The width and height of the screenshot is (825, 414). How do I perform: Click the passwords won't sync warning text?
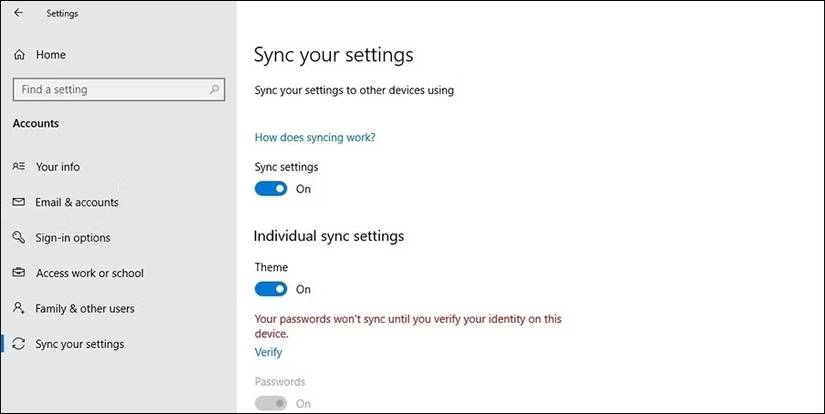click(408, 326)
